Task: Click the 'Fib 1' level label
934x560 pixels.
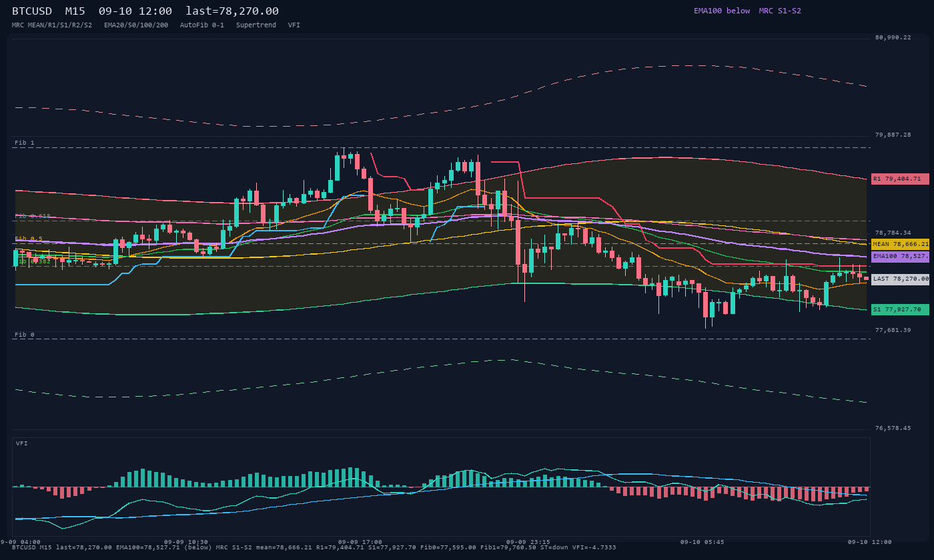Action: [25, 143]
